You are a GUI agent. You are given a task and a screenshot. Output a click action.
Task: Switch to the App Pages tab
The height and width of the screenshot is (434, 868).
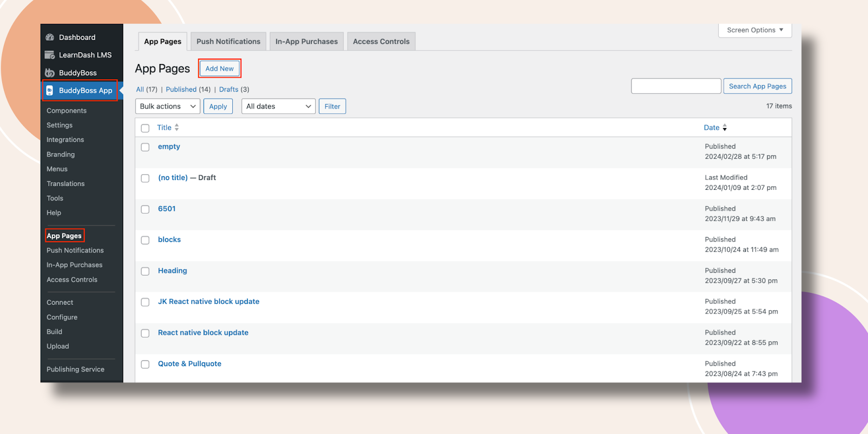click(163, 41)
